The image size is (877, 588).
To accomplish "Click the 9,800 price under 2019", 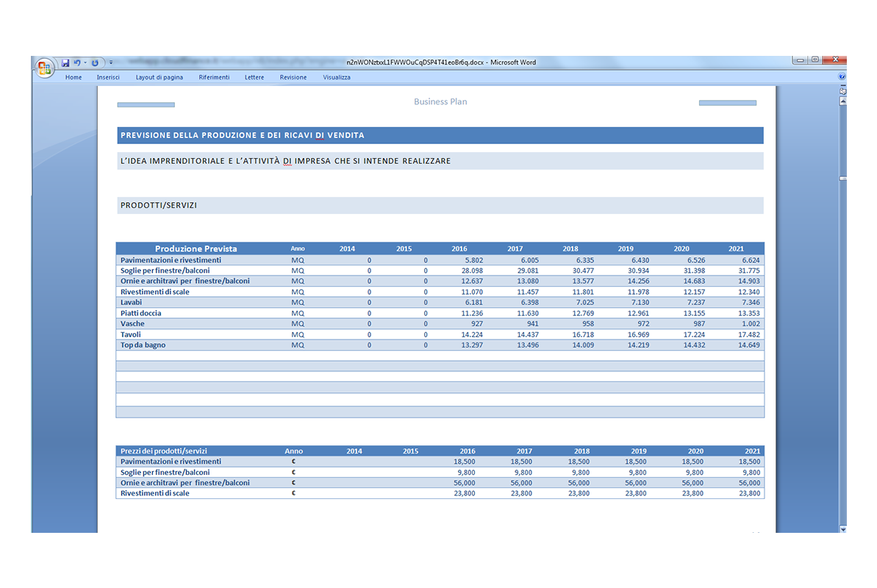I will click(637, 473).
